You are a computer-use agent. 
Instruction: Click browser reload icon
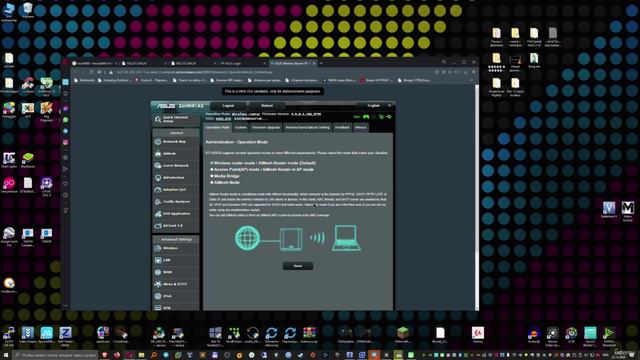(x=91, y=72)
